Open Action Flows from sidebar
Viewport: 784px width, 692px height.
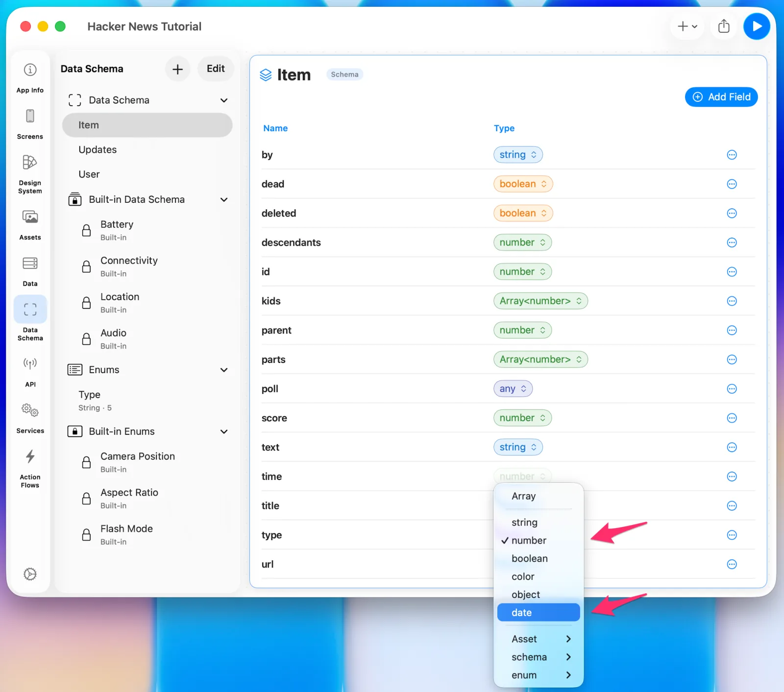coord(30,469)
